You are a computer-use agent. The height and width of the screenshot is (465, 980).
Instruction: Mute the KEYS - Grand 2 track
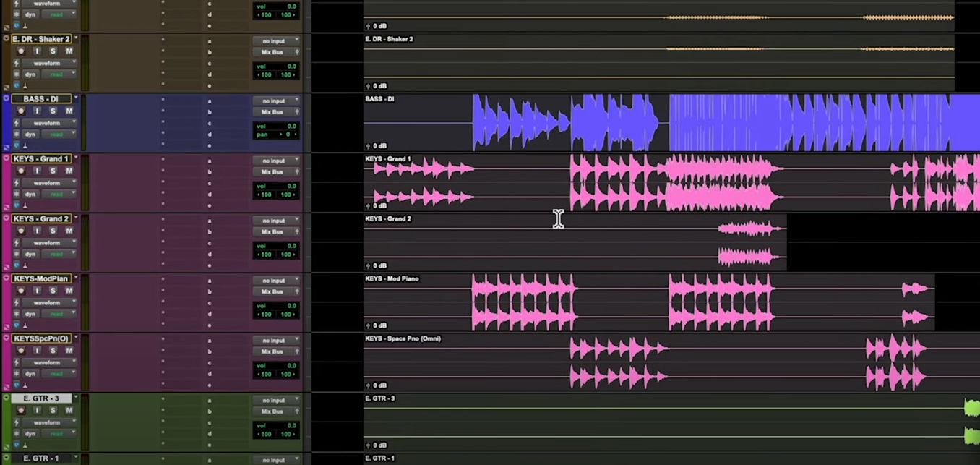[x=69, y=231]
